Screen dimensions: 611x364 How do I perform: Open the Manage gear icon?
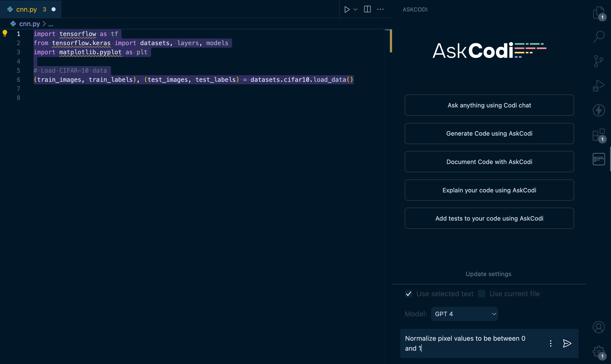coord(599,352)
